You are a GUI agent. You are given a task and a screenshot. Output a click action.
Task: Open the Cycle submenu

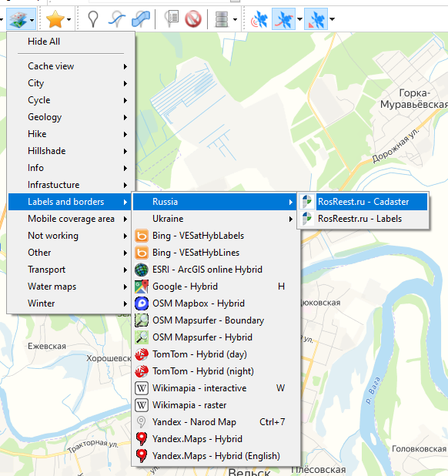71,100
